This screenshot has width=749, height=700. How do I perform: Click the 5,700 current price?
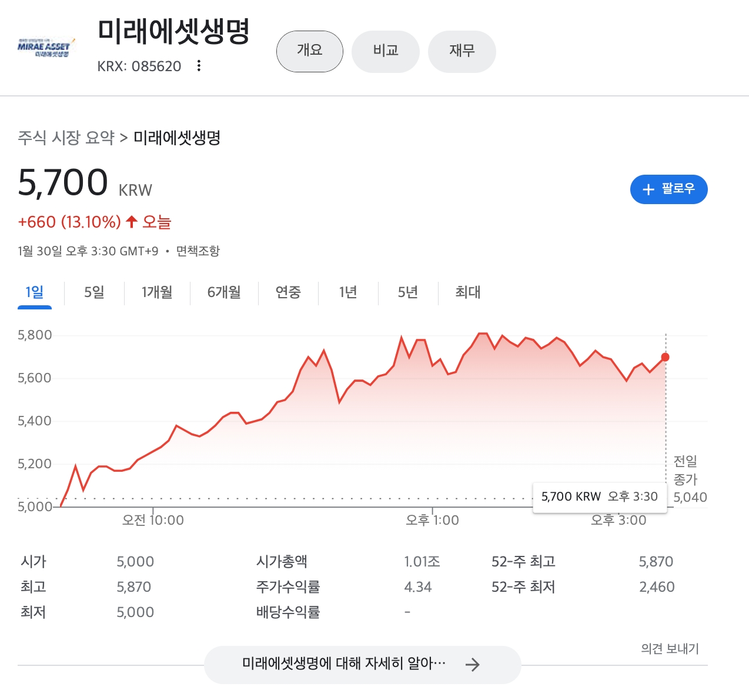[x=63, y=182]
